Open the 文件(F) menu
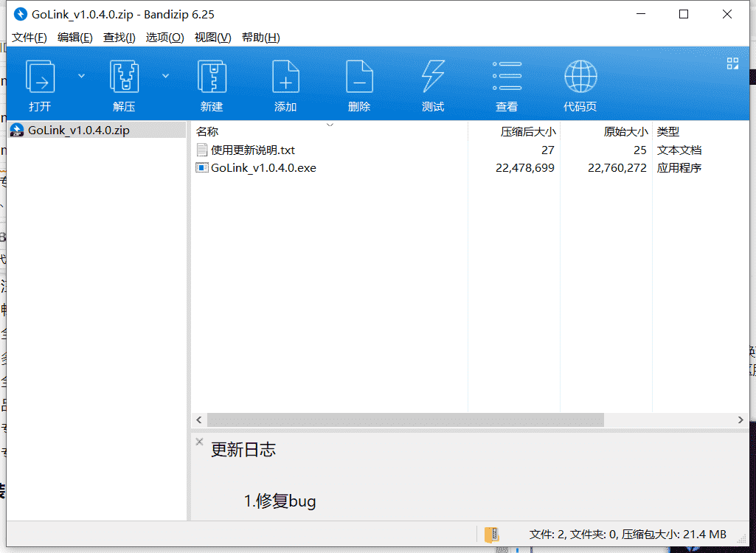The height and width of the screenshot is (553, 756). pyautogui.click(x=29, y=37)
